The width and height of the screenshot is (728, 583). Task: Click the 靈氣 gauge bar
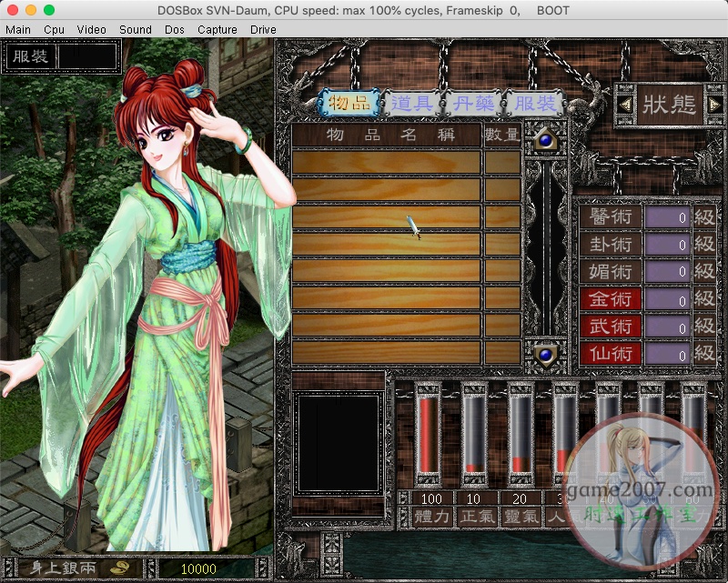521,435
